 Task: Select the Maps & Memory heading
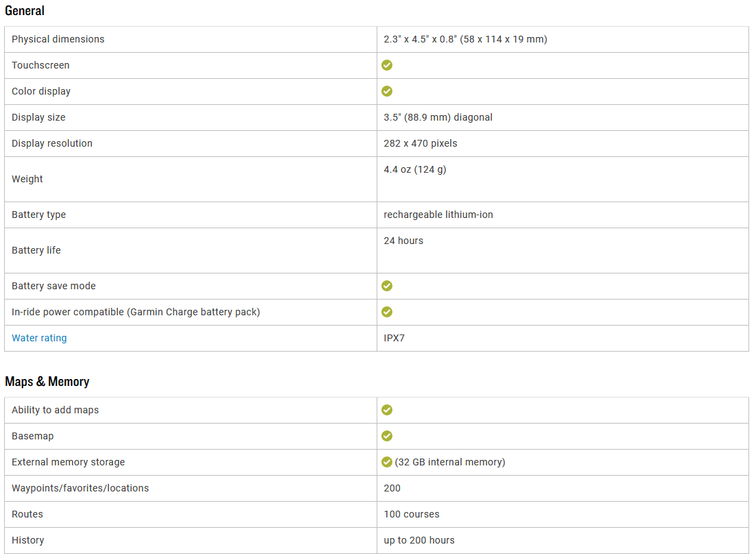tap(47, 382)
